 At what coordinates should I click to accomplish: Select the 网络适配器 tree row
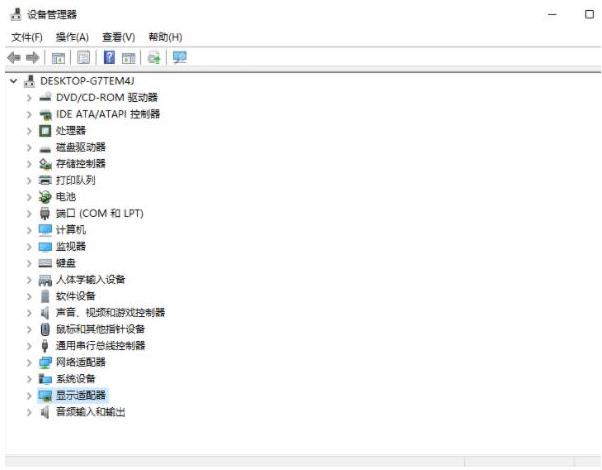[81, 362]
